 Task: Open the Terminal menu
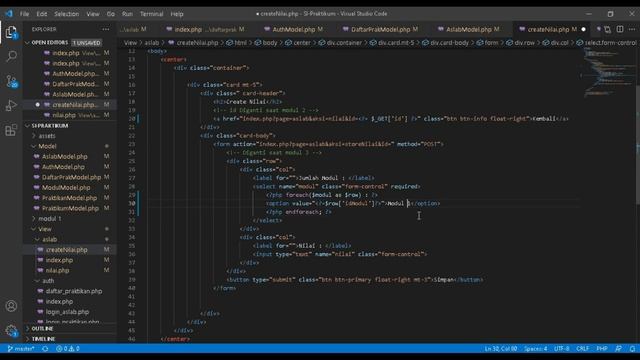point(151,14)
